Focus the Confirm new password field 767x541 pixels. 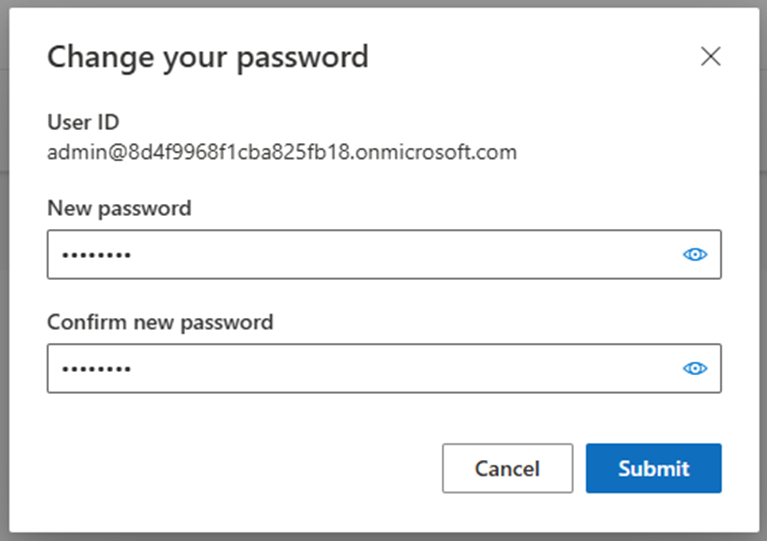tap(384, 368)
